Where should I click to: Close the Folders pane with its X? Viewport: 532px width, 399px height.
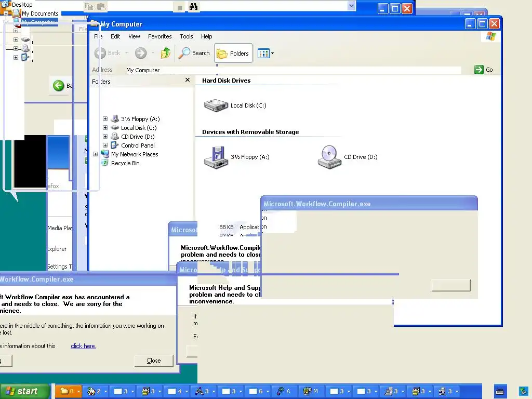pyautogui.click(x=187, y=80)
